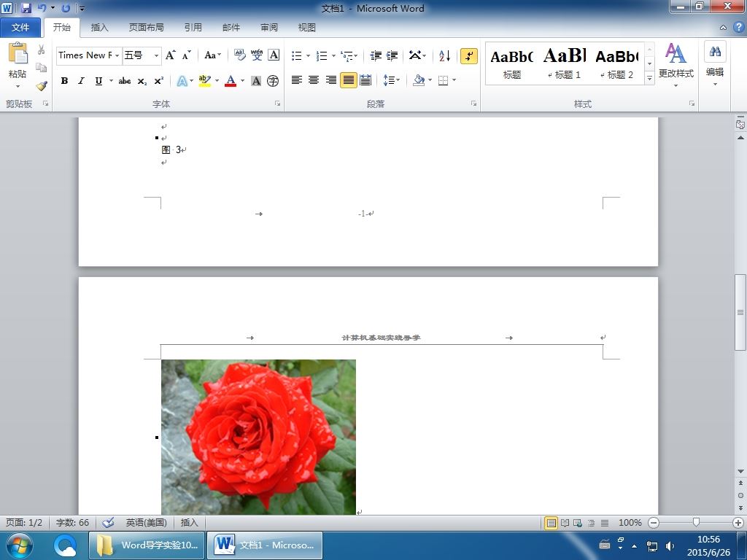Apply superscript formatting
This screenshot has height=560, width=747.
coord(158,81)
